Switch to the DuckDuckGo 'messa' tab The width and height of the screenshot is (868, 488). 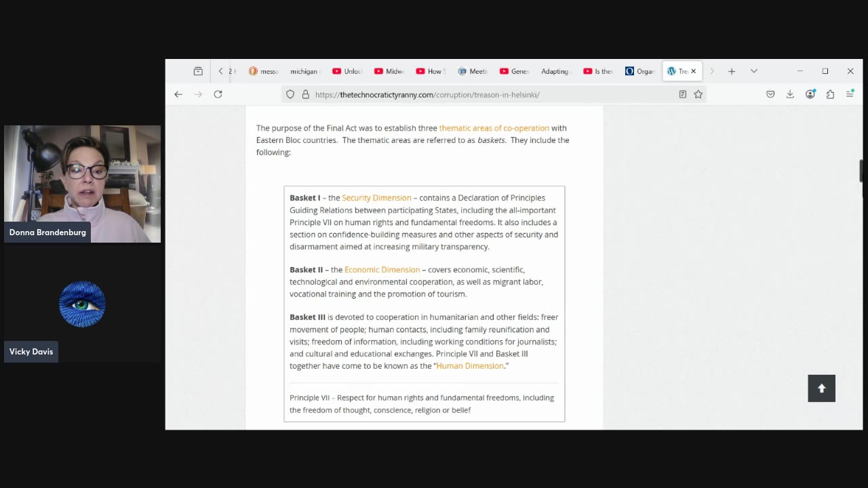point(264,71)
